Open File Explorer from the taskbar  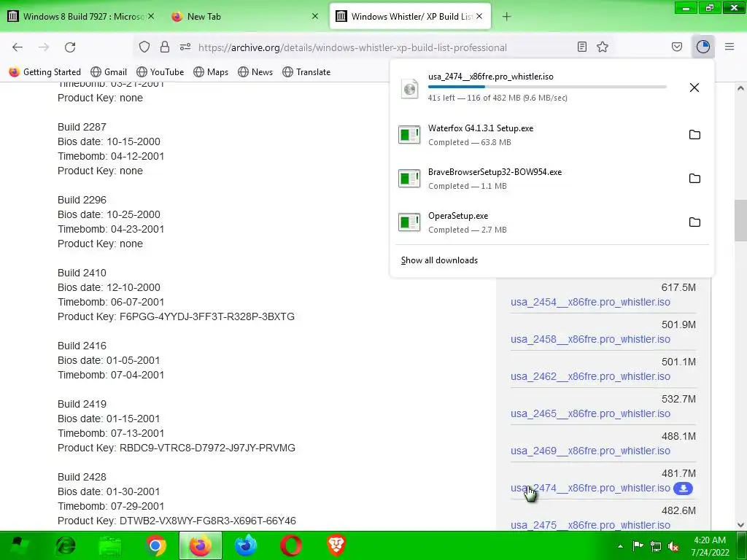tap(111, 545)
